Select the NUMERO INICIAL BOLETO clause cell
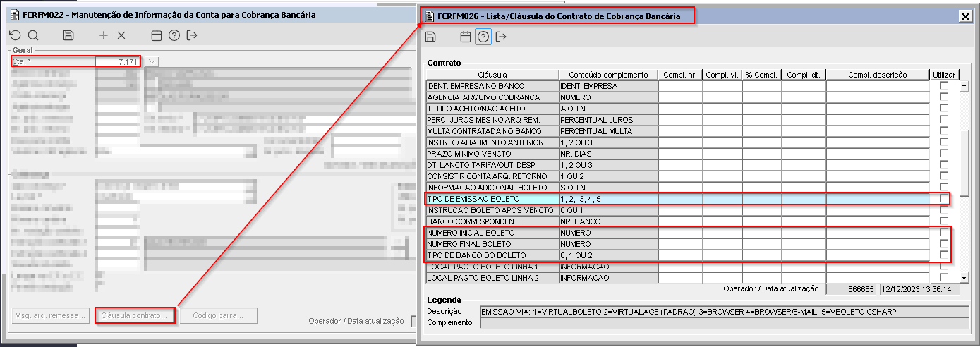The width and height of the screenshot is (980, 347). pyautogui.click(x=492, y=233)
